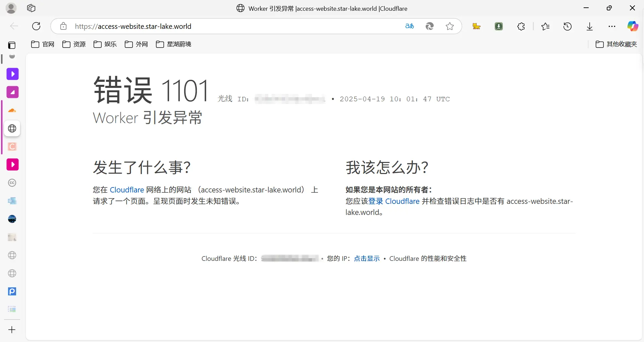Open the 外网 bookmarks folder
The width and height of the screenshot is (644, 342).
pyautogui.click(x=136, y=44)
